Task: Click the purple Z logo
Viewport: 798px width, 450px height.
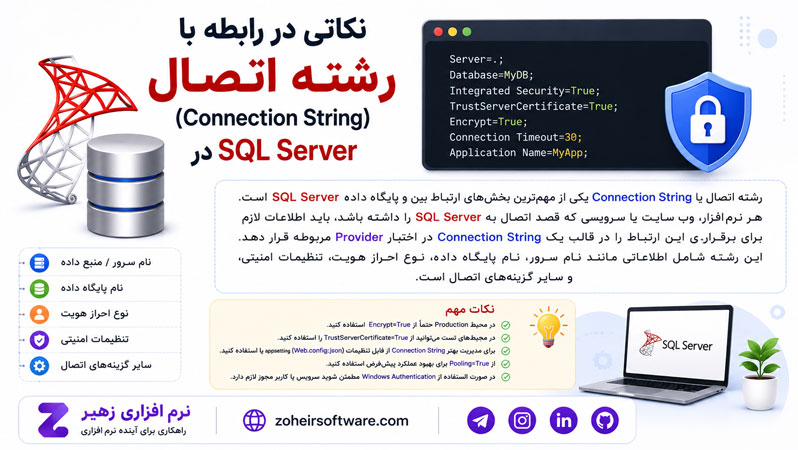Action: click(53, 420)
